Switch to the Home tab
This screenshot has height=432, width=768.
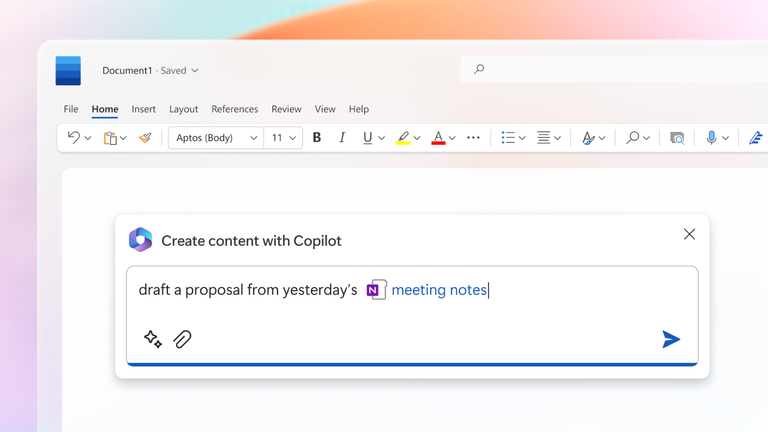pos(105,109)
